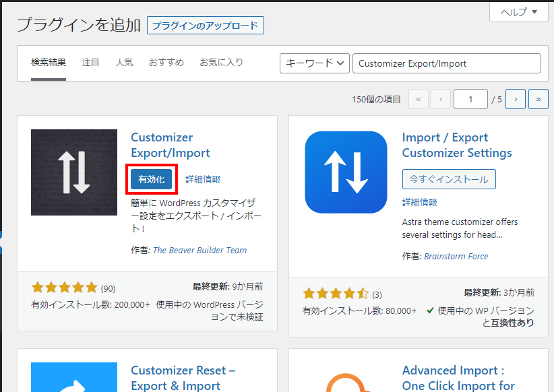Image resolution: width=554 pixels, height=392 pixels.
Task: Click the current page number field
Action: tap(470, 99)
